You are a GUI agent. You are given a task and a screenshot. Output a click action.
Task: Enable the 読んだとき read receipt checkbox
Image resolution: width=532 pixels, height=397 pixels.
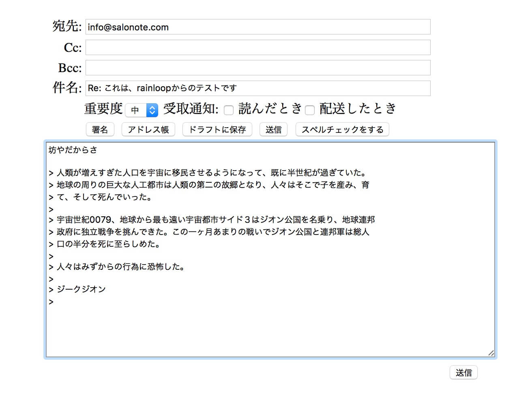point(229,110)
